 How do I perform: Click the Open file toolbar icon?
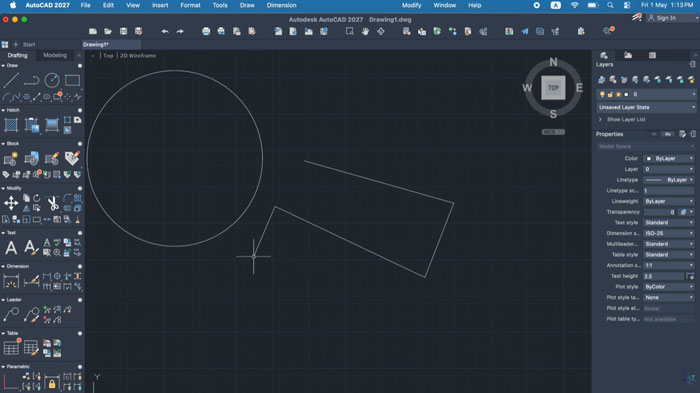[x=108, y=31]
